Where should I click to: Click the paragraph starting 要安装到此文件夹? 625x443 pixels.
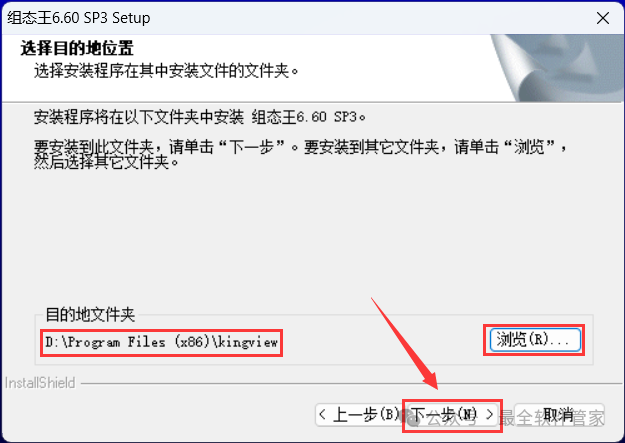300,154
